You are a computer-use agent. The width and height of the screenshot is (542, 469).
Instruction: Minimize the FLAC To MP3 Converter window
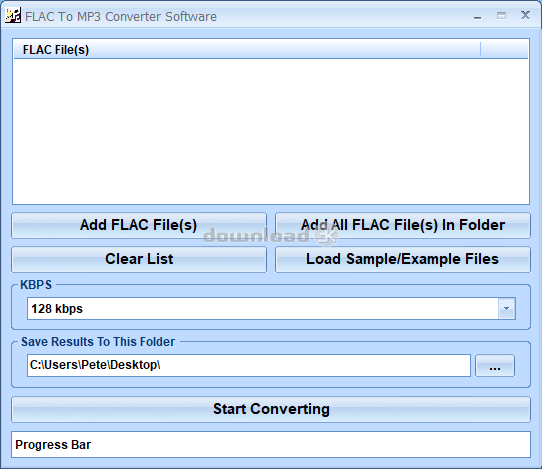click(477, 16)
